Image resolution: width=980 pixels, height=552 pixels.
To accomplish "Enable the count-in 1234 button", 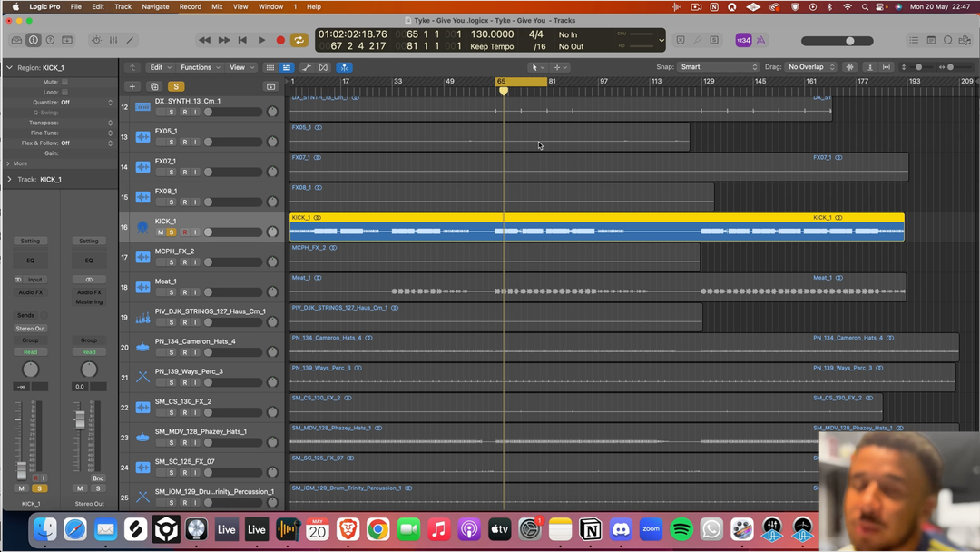I will [x=743, y=40].
